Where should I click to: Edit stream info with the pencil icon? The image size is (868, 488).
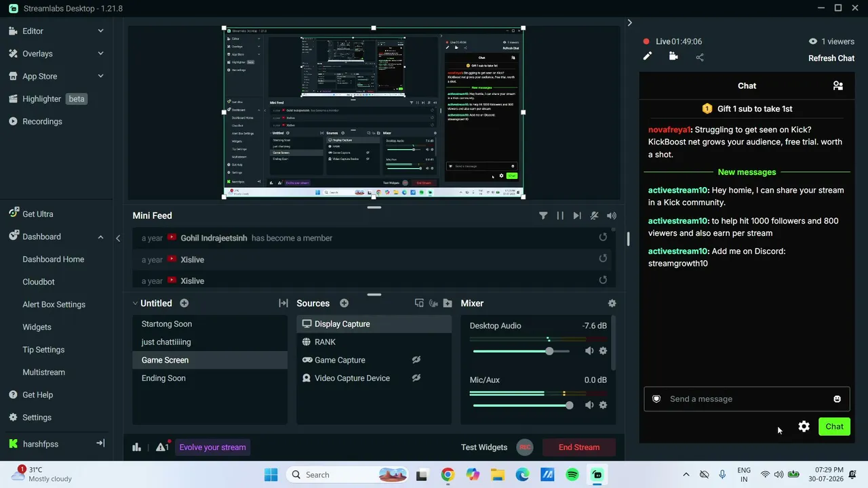pos(648,56)
